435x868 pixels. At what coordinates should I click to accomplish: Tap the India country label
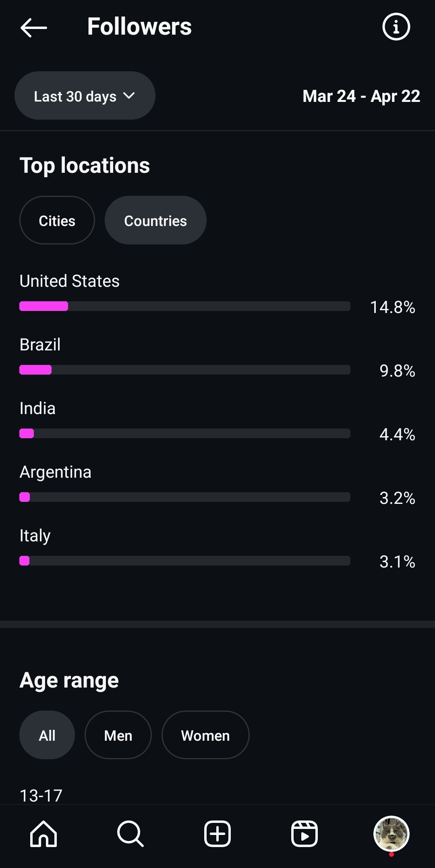38,408
